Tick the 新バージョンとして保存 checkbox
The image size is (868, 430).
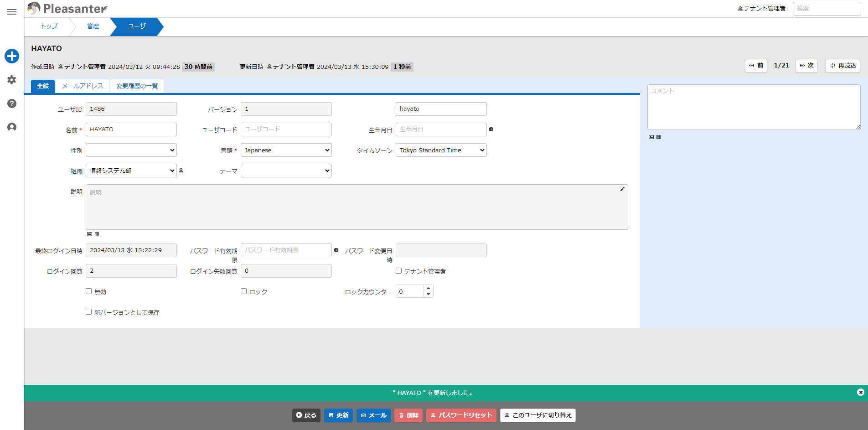tap(89, 312)
